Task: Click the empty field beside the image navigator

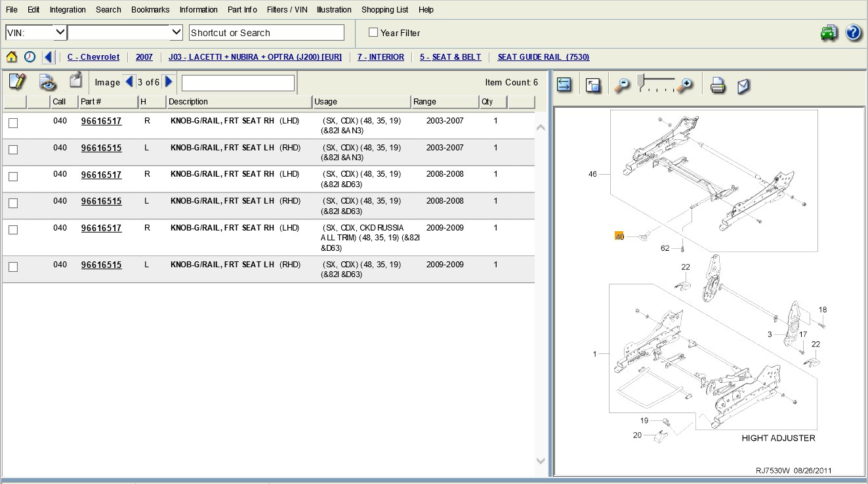Action: (x=238, y=83)
